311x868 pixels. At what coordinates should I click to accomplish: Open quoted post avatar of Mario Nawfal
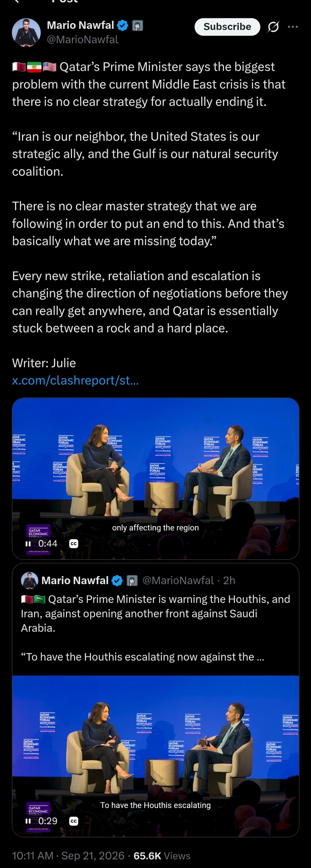tap(29, 580)
